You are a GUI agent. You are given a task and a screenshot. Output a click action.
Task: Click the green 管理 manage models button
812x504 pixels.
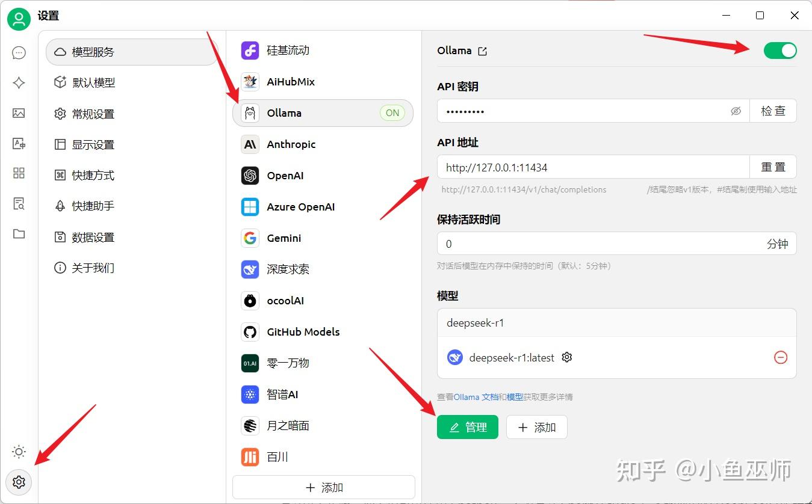click(468, 427)
